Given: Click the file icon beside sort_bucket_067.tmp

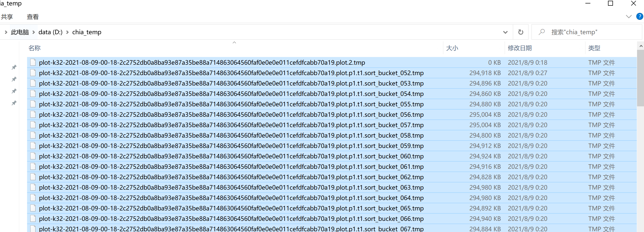Looking at the screenshot, I should tap(33, 229).
